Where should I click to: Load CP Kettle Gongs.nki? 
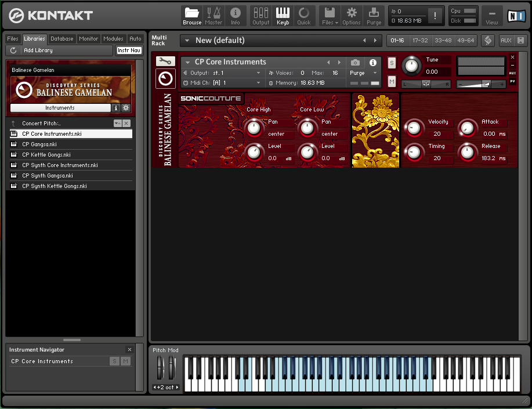71,155
